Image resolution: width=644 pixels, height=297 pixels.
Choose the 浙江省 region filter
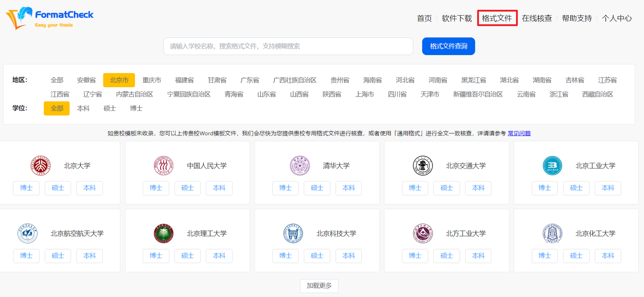[559, 94]
